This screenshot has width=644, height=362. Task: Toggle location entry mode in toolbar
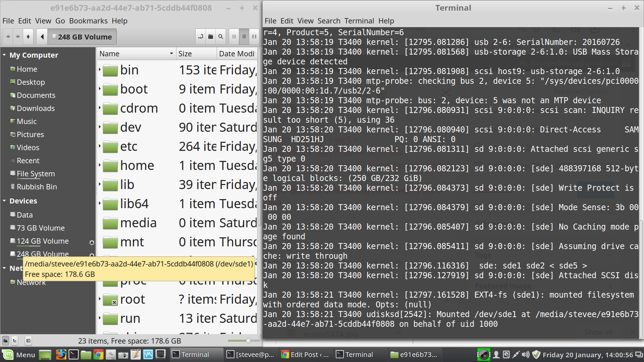point(201,37)
